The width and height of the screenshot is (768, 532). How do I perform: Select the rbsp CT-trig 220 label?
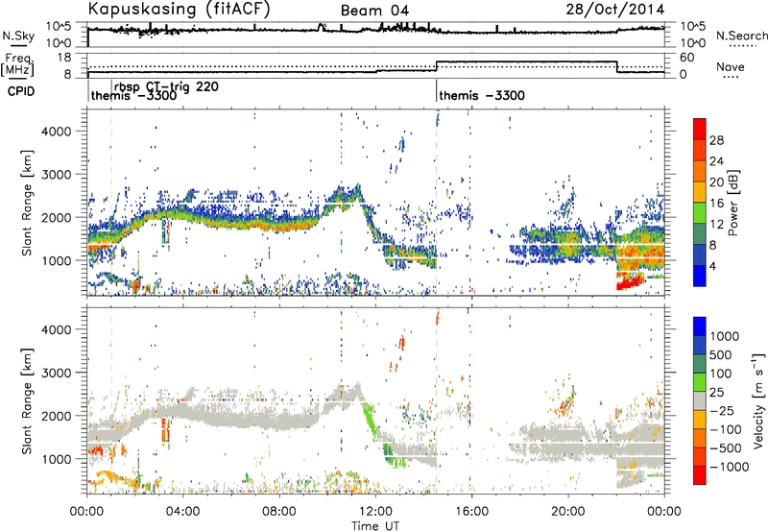pyautogui.click(x=166, y=86)
